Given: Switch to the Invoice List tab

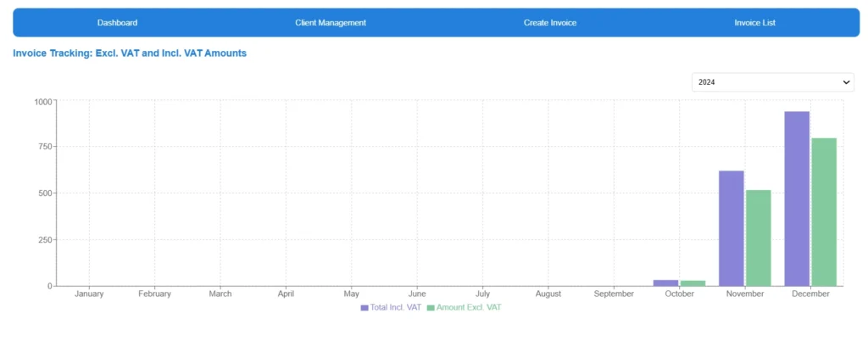Looking at the screenshot, I should (x=754, y=23).
